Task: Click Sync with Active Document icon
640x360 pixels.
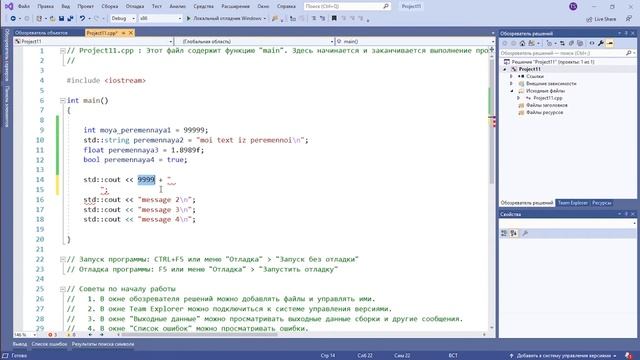Action: [562, 43]
